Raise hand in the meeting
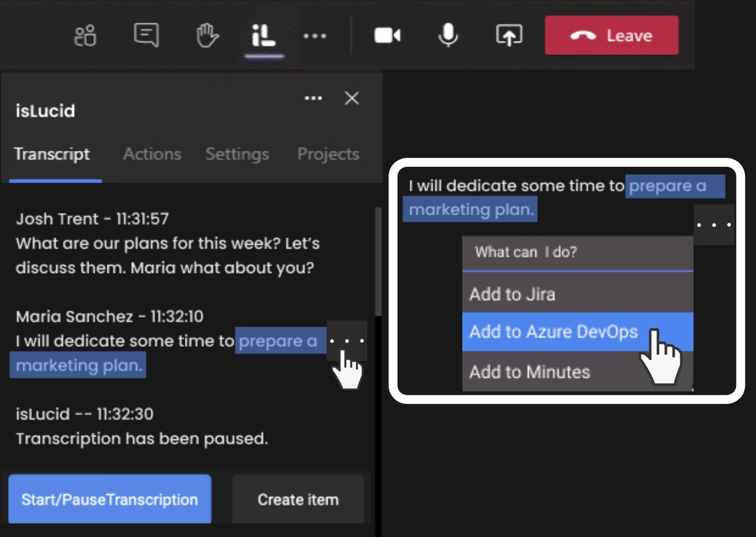Screen dimensions: 756x537 pyautogui.click(x=207, y=36)
